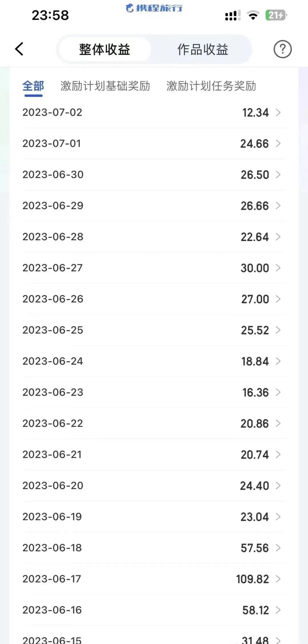
Task: Select the 全部 filter tab
Action: (33, 86)
